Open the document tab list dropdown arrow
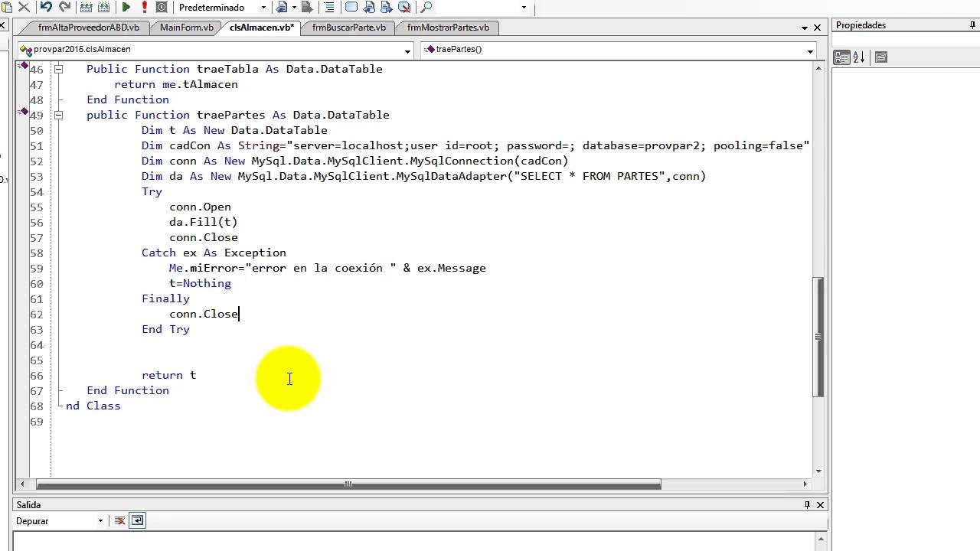The width and height of the screenshot is (980, 551). pyautogui.click(x=805, y=28)
